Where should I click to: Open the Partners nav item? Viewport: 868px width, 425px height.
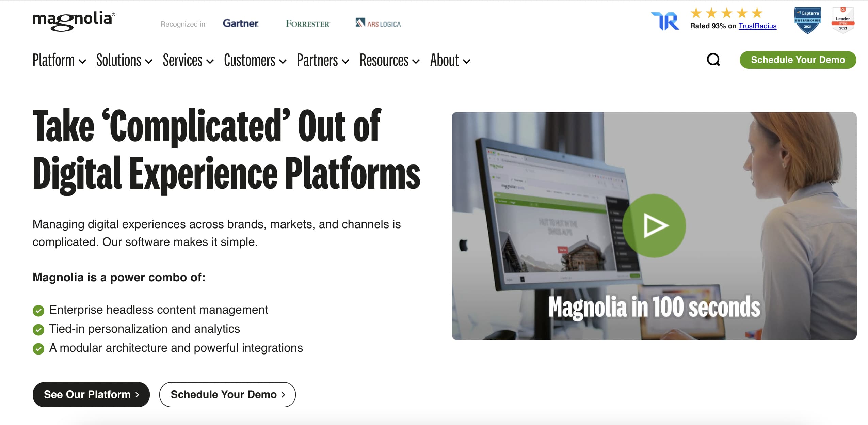pyautogui.click(x=317, y=60)
